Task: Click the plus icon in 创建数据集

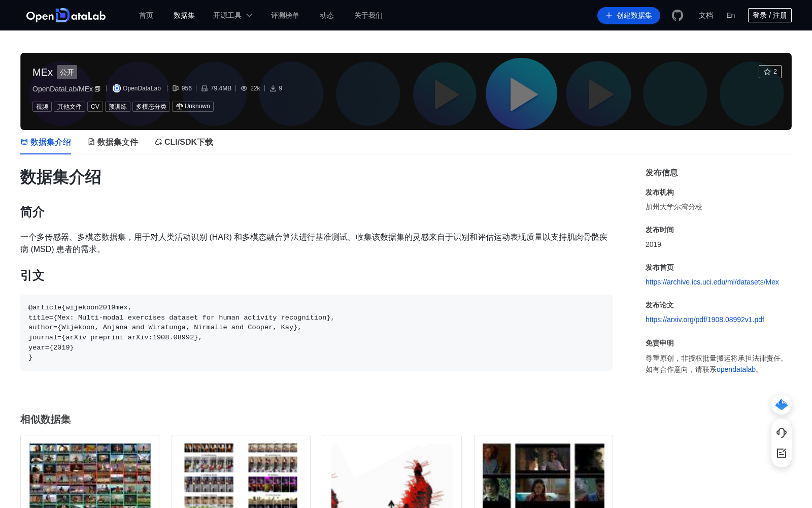Action: [x=609, y=15]
